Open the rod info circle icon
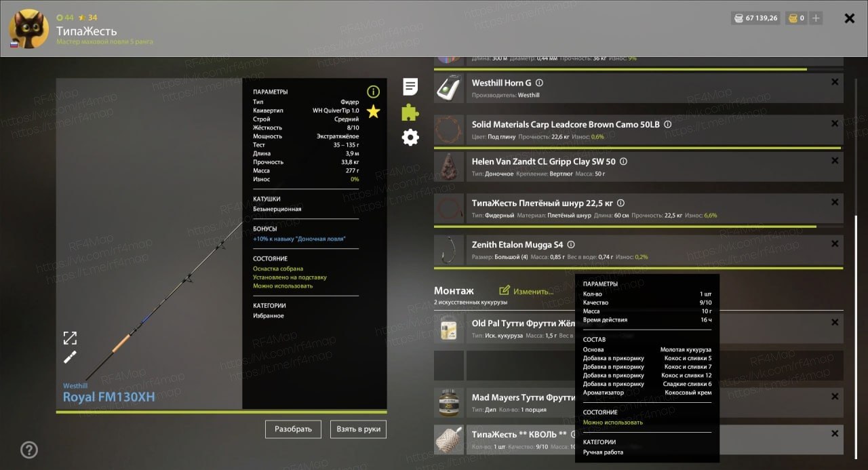Screen dimensions: 868x470 click(x=373, y=92)
